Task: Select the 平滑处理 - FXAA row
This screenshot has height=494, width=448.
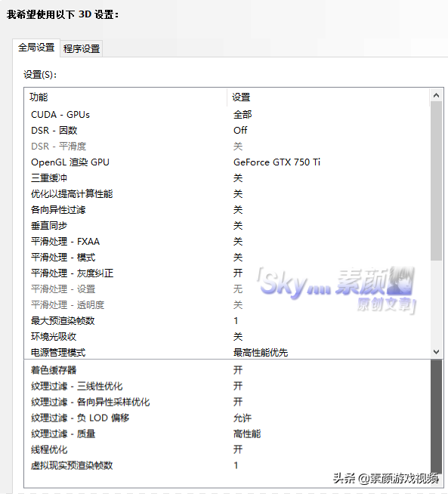Action: [227, 242]
